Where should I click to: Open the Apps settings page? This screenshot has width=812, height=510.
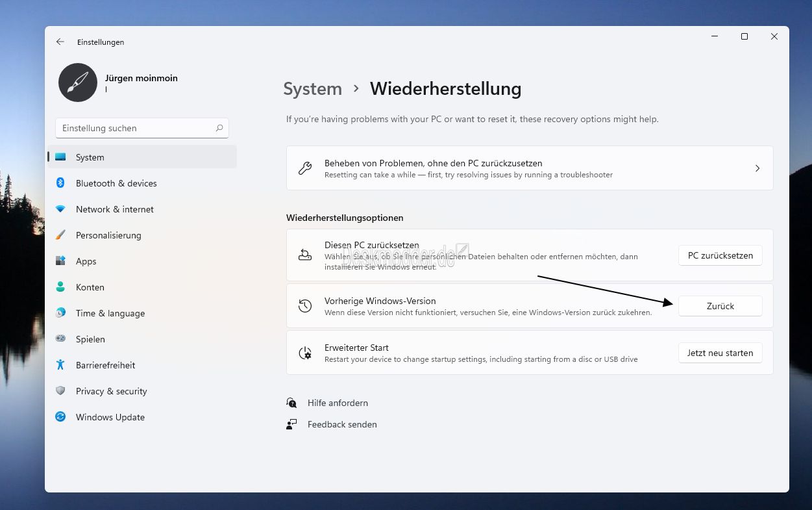[142, 261]
